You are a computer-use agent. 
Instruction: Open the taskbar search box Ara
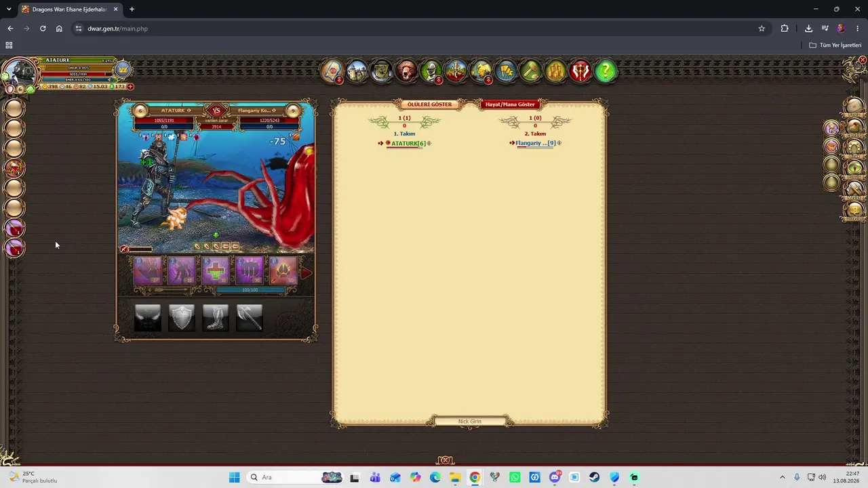(295, 477)
